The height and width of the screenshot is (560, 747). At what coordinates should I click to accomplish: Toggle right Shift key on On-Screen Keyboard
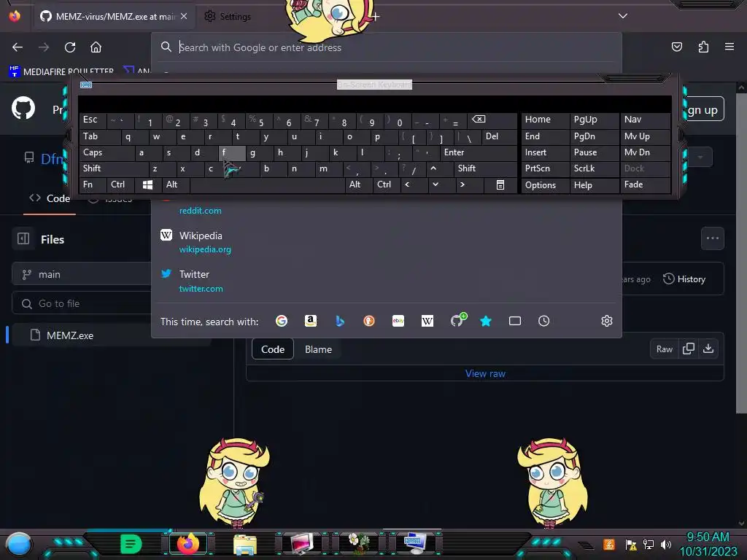click(x=485, y=168)
